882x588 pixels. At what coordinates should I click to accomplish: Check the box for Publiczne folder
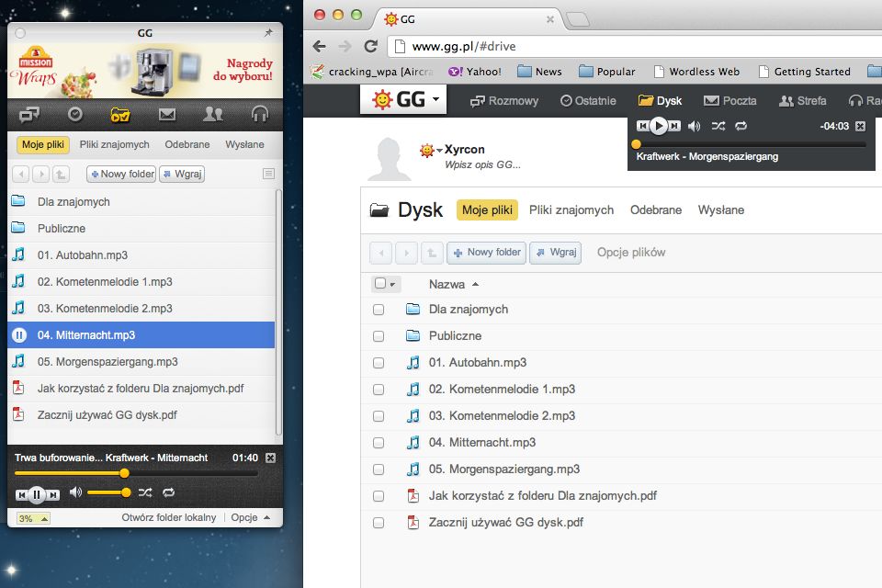379,336
